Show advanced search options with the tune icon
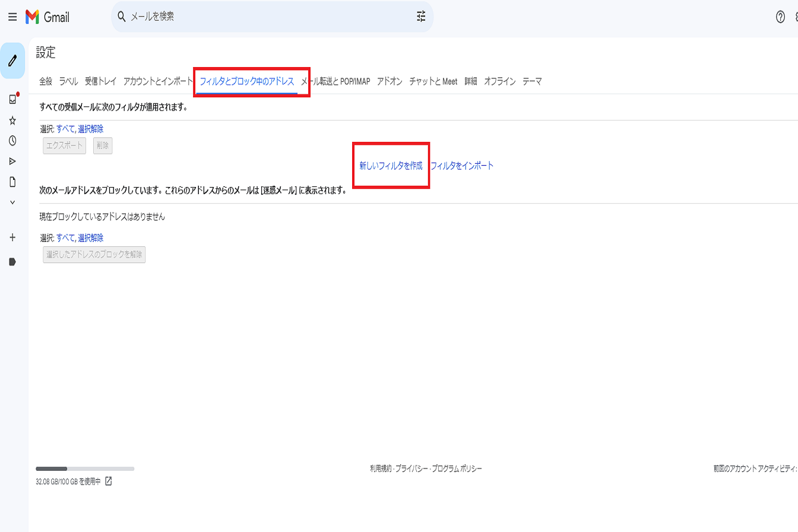 pos(422,17)
